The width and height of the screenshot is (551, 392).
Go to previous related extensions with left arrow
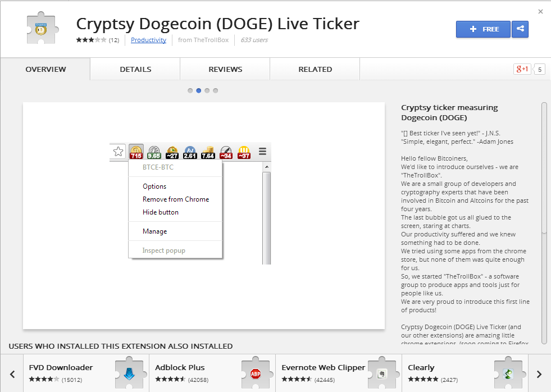point(12,374)
